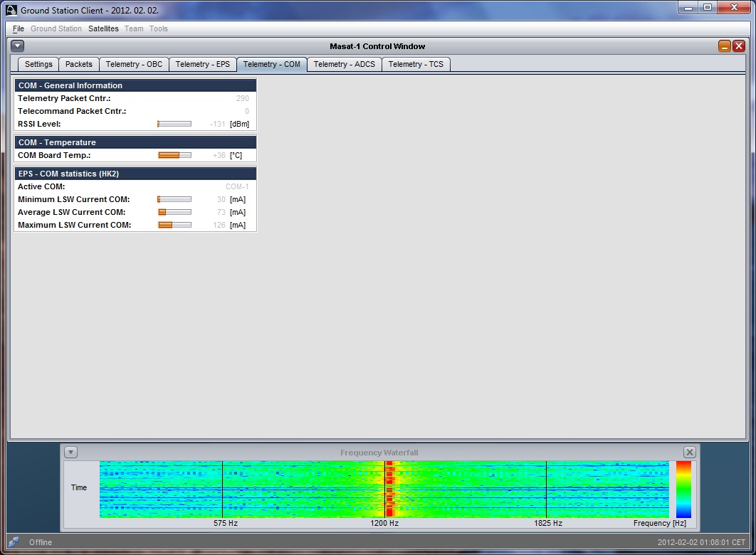Click the waterfall color scale legend
Viewport: 756px width, 555px height.
click(x=683, y=490)
